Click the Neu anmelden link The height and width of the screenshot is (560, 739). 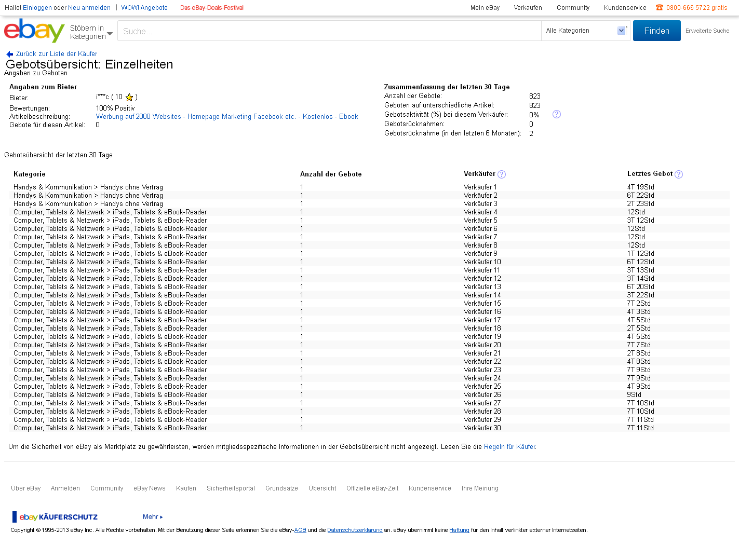coord(89,8)
